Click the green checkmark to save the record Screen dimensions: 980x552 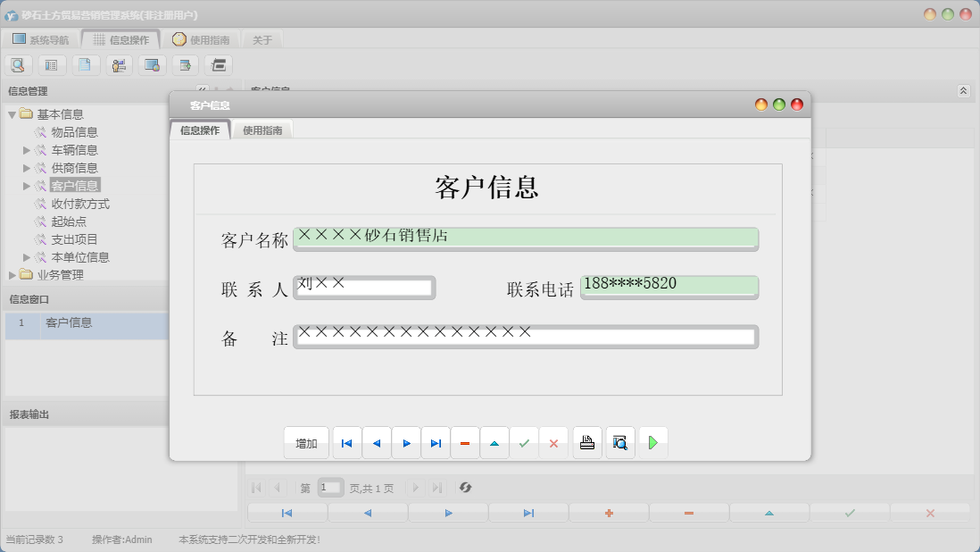click(525, 442)
